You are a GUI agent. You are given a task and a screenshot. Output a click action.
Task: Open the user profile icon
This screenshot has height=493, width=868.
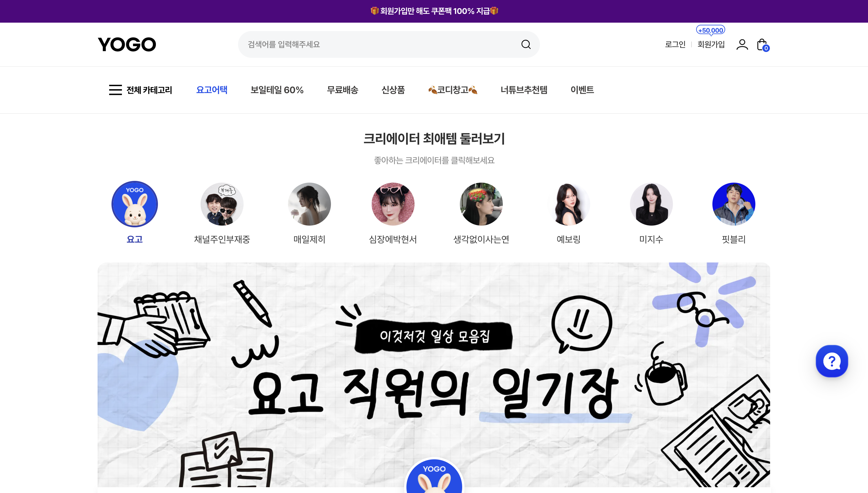(x=742, y=44)
